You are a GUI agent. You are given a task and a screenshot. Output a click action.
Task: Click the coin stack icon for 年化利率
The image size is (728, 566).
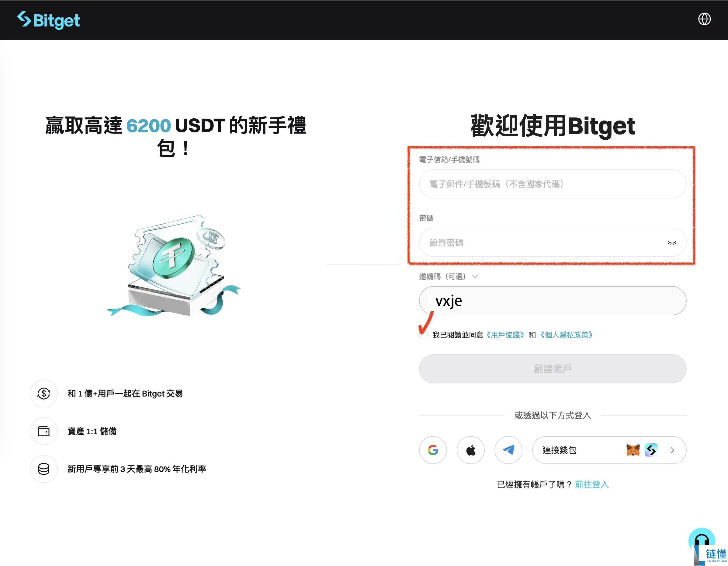tap(44, 469)
